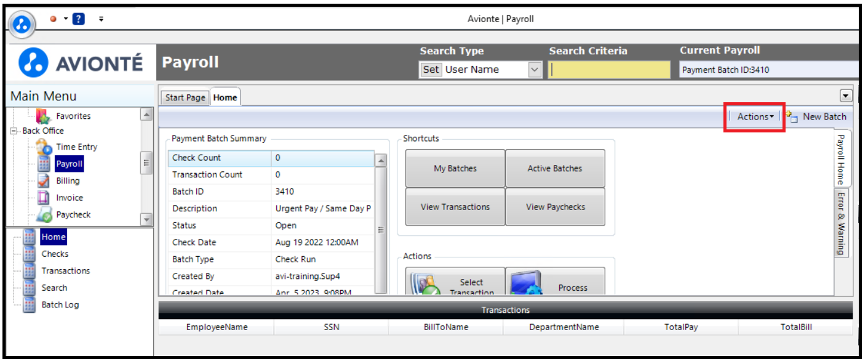Select the Favorites tree item
This screenshot has height=364, width=868.
click(73, 116)
